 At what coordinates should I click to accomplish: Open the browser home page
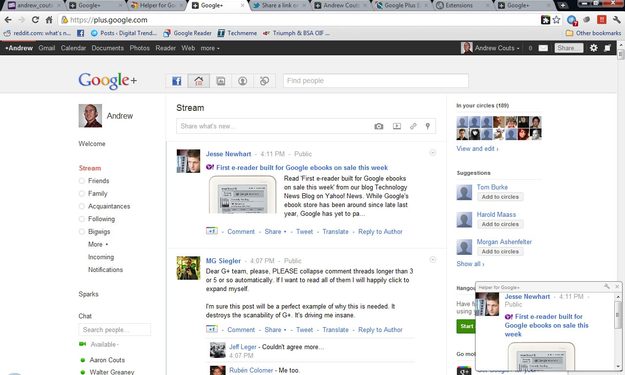(49, 20)
